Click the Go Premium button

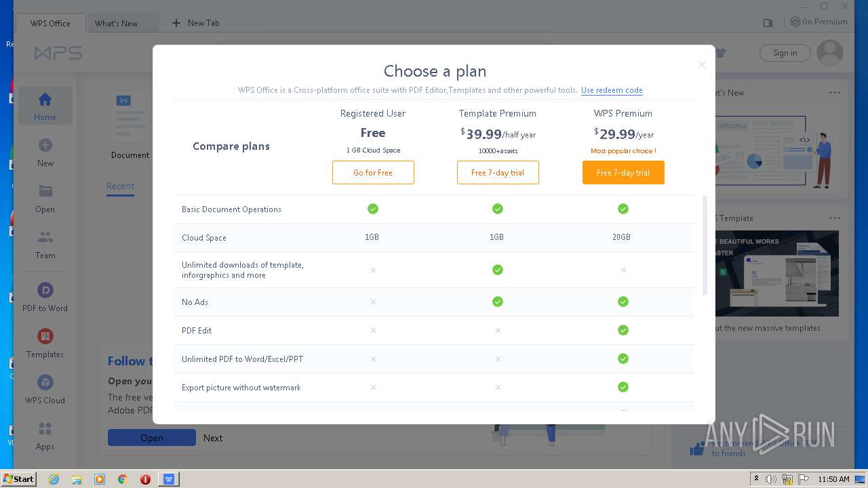[819, 22]
